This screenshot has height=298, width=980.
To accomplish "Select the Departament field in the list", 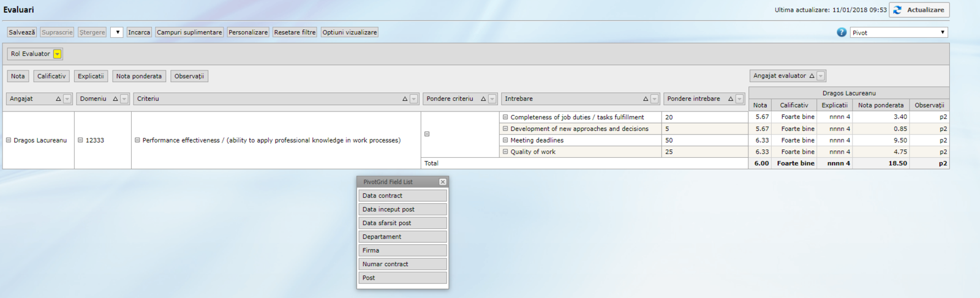I will click(402, 237).
